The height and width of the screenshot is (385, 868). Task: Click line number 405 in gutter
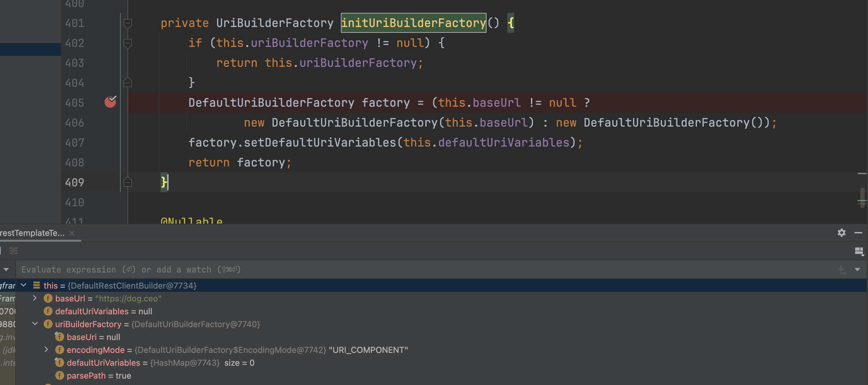(x=74, y=103)
